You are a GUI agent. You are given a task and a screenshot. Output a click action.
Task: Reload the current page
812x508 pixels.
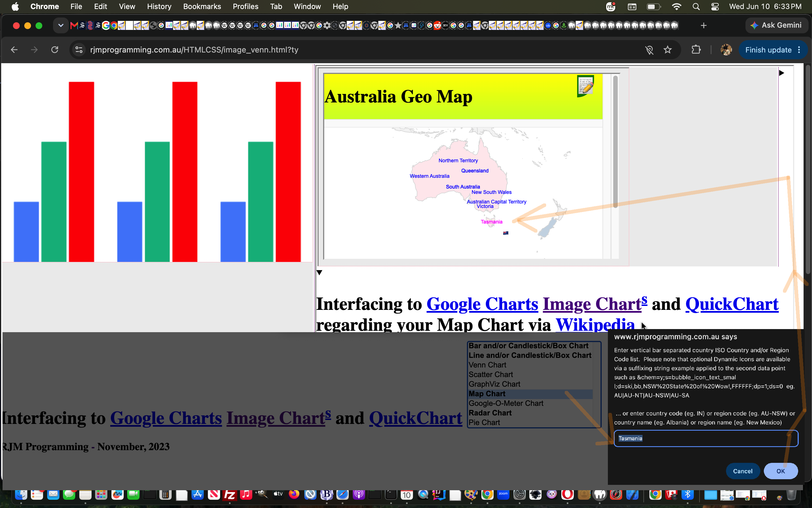coord(55,50)
